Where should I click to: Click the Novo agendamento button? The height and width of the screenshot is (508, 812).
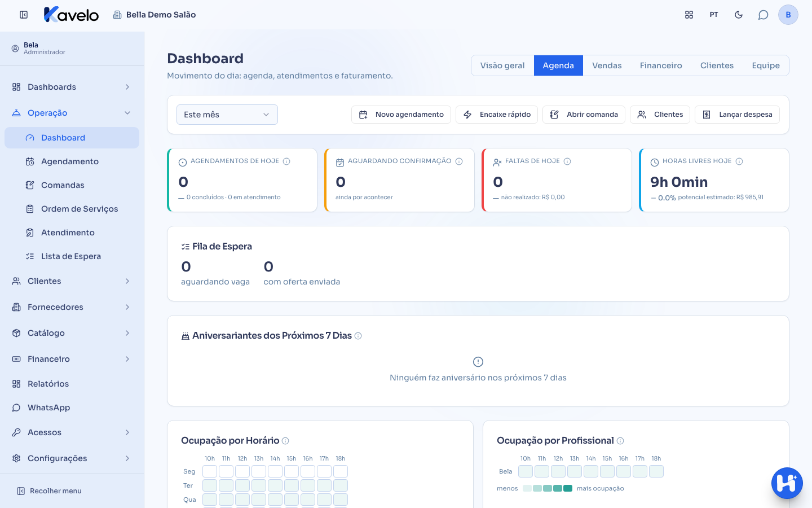pyautogui.click(x=401, y=115)
